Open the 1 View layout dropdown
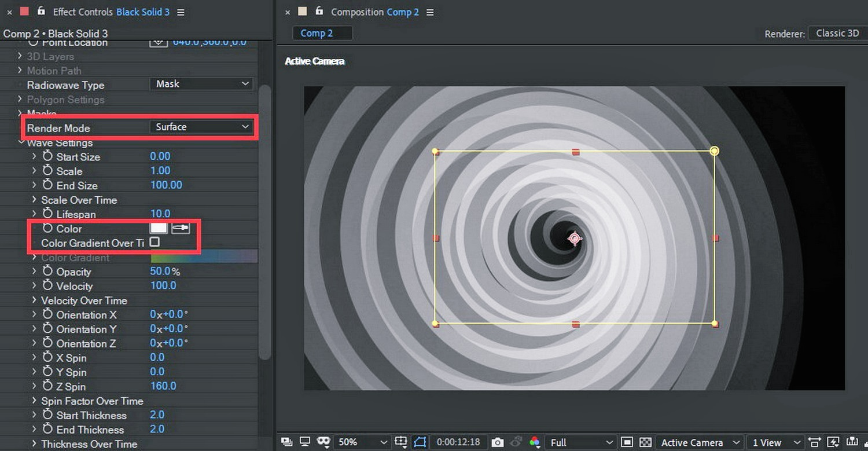The image size is (868, 451). click(775, 442)
